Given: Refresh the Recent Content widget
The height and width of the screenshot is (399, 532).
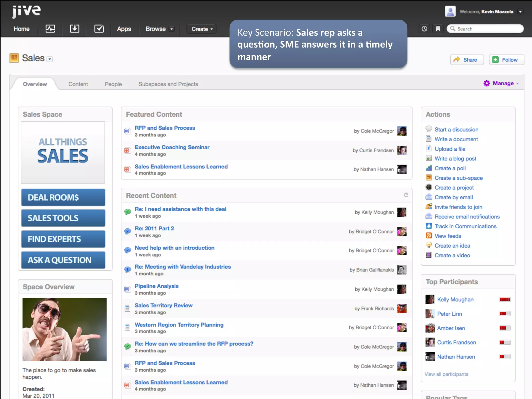Looking at the screenshot, I should [x=406, y=195].
